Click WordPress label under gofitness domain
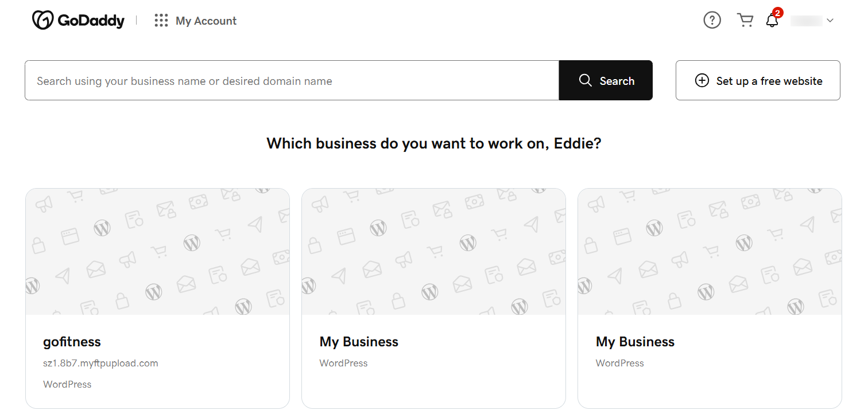This screenshot has height=418, width=868. click(x=67, y=384)
